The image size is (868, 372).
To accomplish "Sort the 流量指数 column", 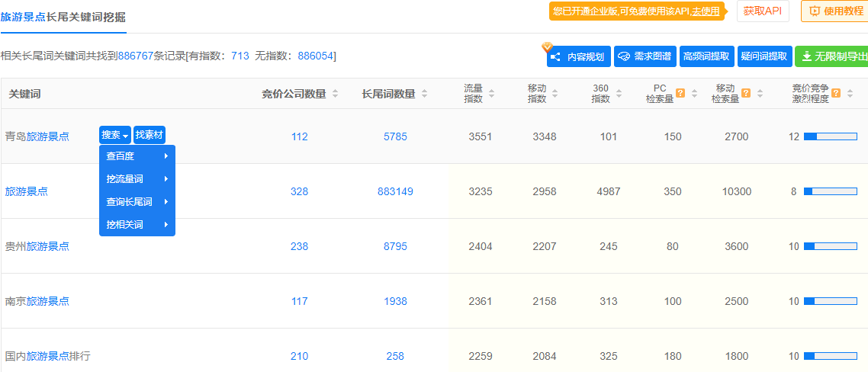I will pos(491,94).
